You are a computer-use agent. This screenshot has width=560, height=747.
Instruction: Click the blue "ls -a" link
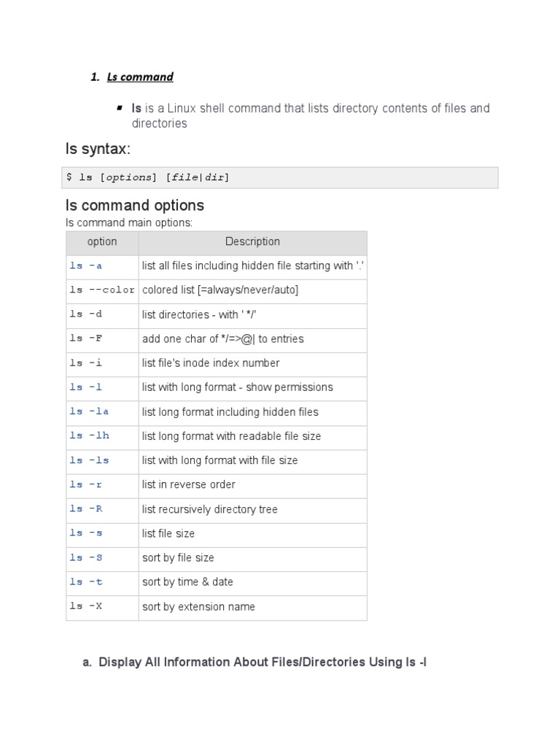click(x=86, y=266)
